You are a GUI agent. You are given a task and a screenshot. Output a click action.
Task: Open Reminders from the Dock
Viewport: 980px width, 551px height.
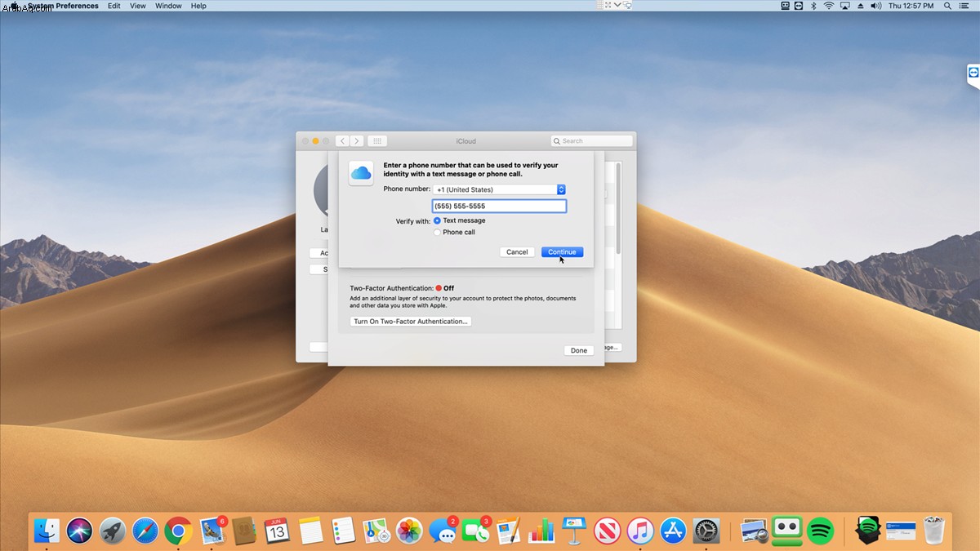[344, 531]
